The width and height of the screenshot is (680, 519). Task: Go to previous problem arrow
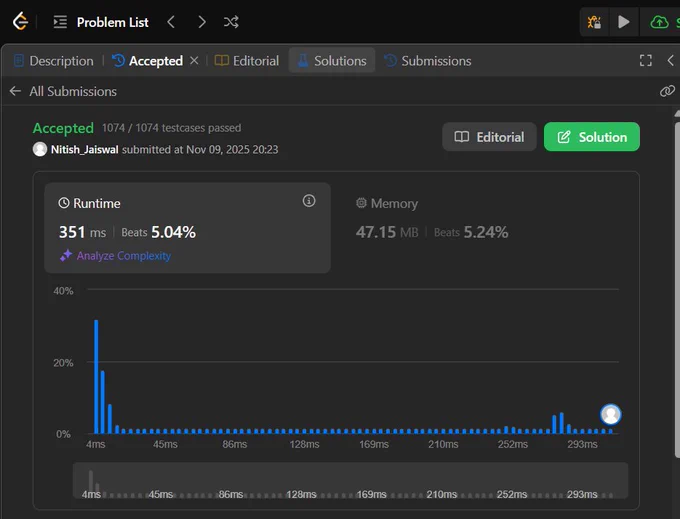171,22
